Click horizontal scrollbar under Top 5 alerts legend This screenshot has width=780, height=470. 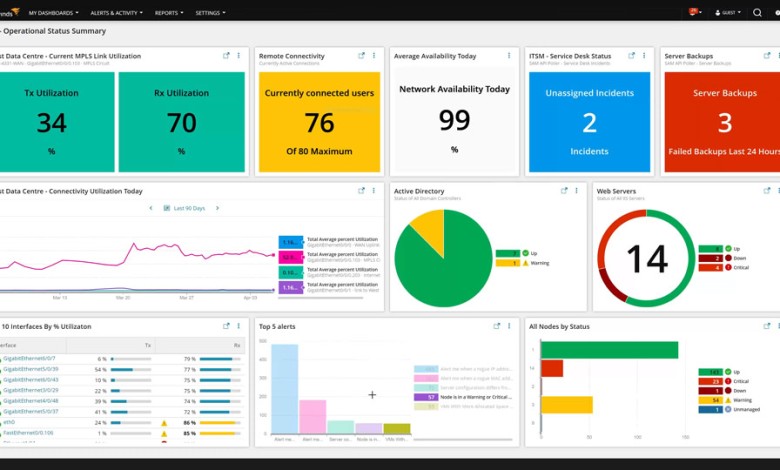pos(463,440)
